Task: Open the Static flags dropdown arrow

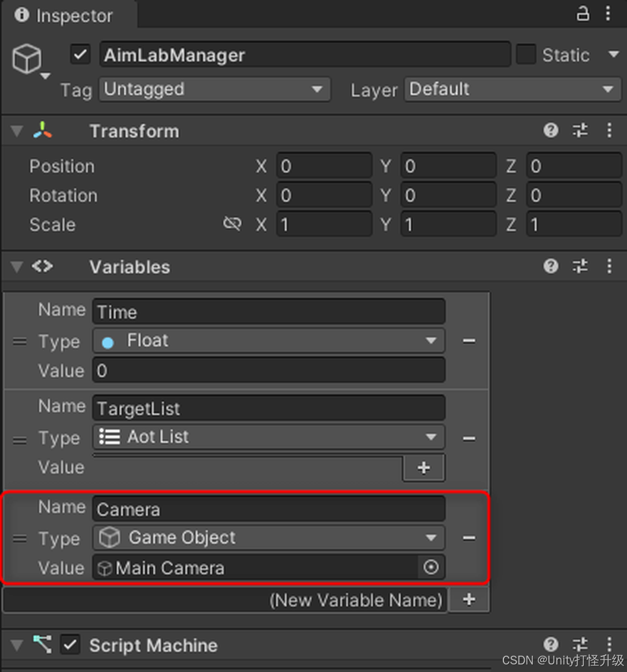Action: coord(614,55)
